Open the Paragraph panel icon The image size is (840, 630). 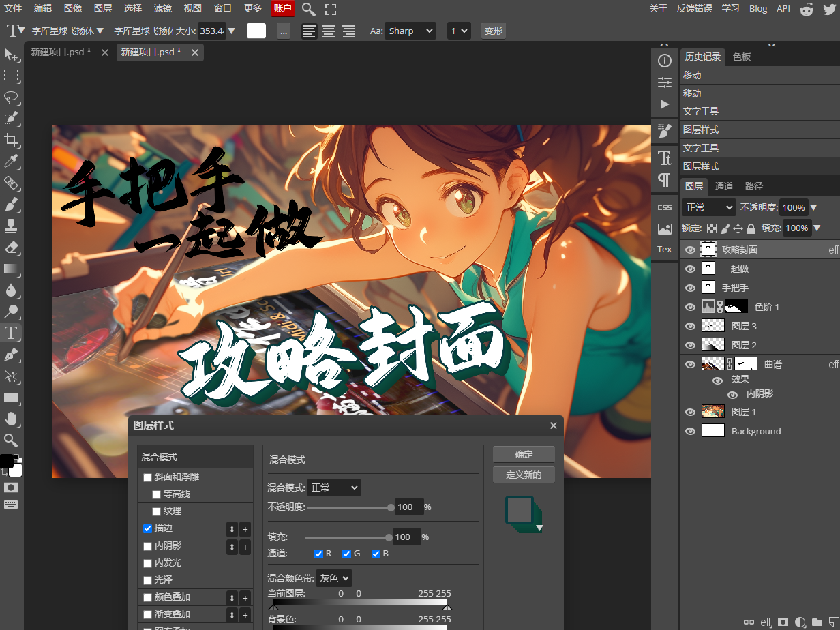[665, 180]
